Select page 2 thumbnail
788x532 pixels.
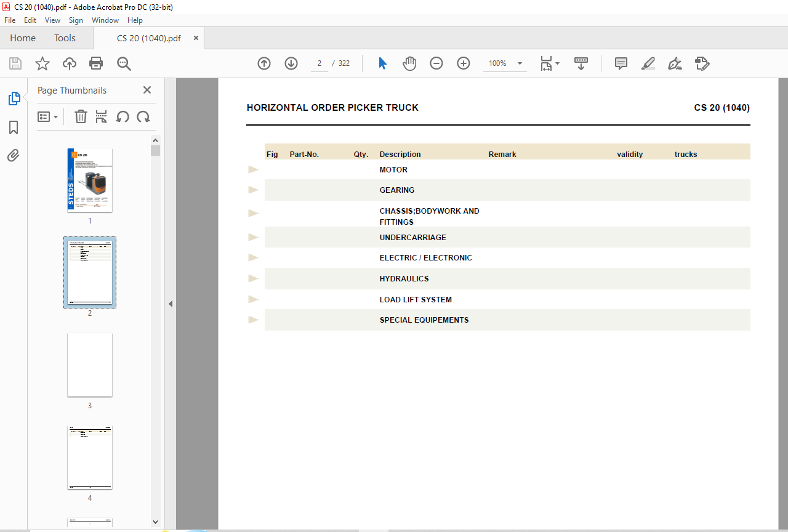90,272
